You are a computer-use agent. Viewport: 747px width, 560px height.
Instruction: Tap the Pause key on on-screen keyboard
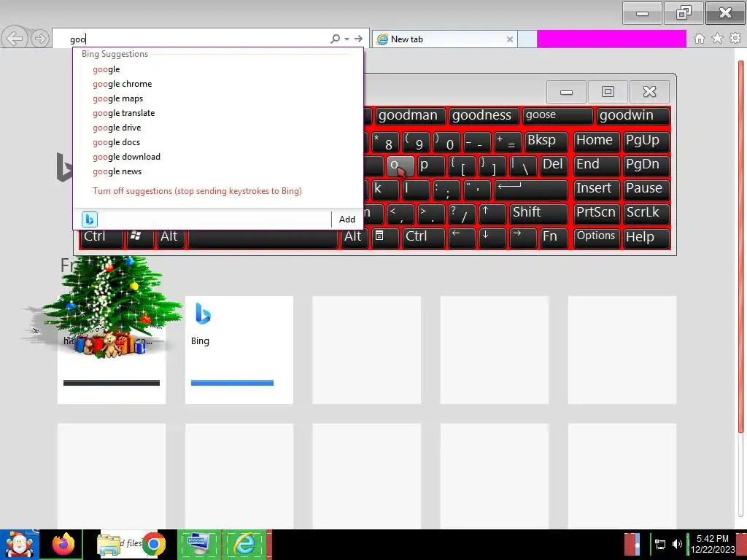(646, 189)
